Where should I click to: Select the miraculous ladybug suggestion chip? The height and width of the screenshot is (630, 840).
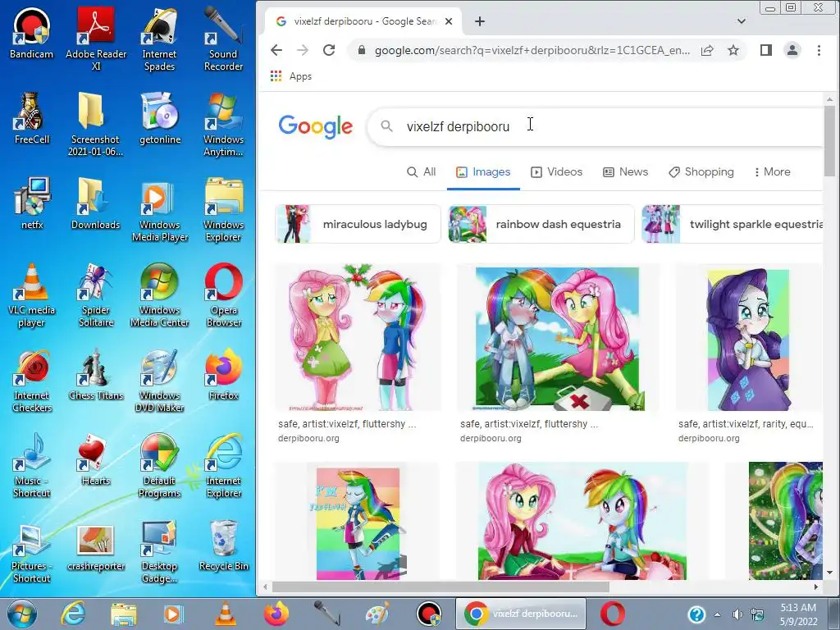pos(358,224)
